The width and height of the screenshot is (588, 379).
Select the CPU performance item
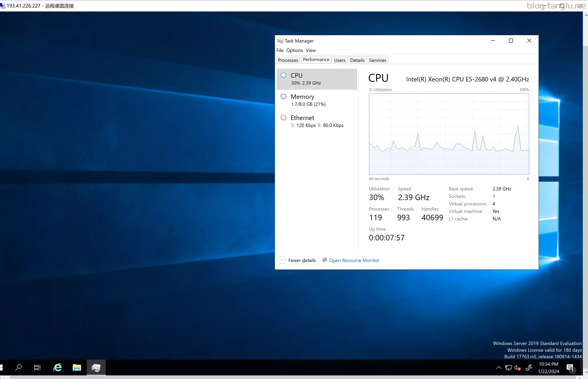pyautogui.click(x=317, y=79)
